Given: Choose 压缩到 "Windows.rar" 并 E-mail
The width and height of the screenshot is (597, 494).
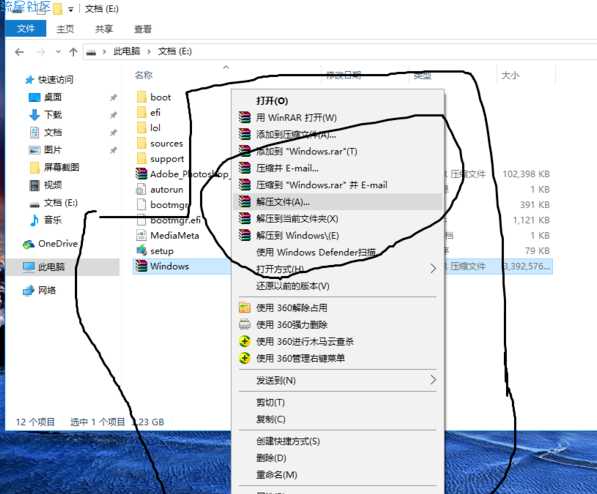Looking at the screenshot, I should (x=337, y=185).
